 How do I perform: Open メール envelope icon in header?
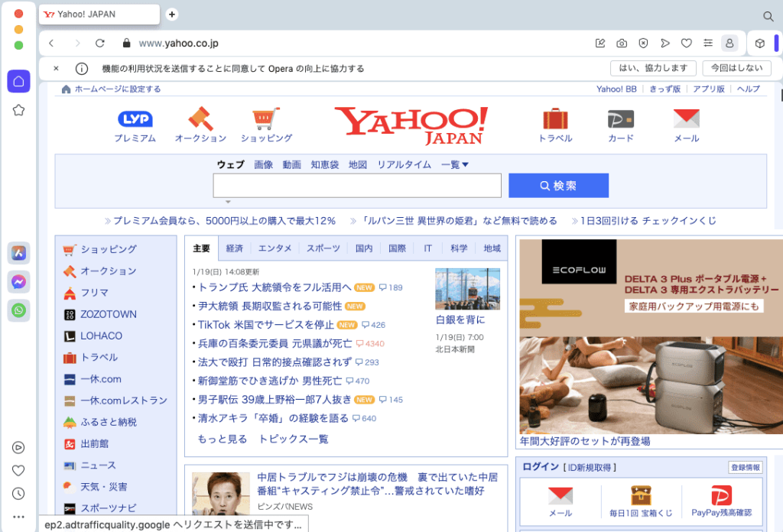(687, 126)
